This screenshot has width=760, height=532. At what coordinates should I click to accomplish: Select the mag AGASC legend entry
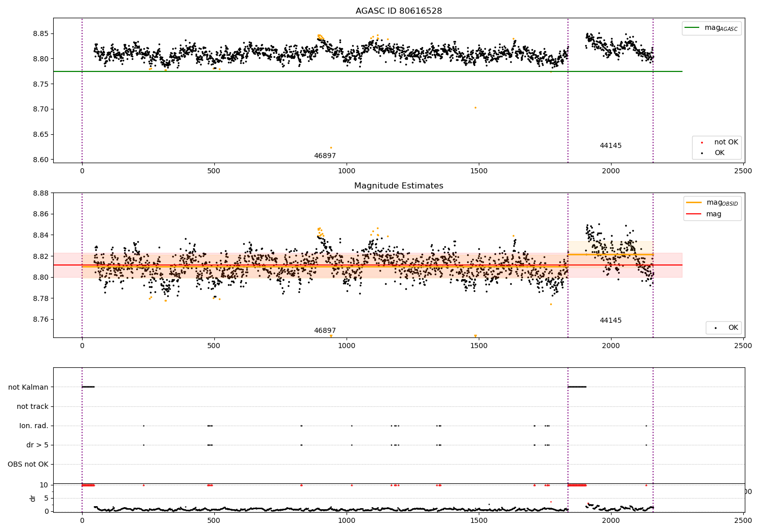point(711,28)
